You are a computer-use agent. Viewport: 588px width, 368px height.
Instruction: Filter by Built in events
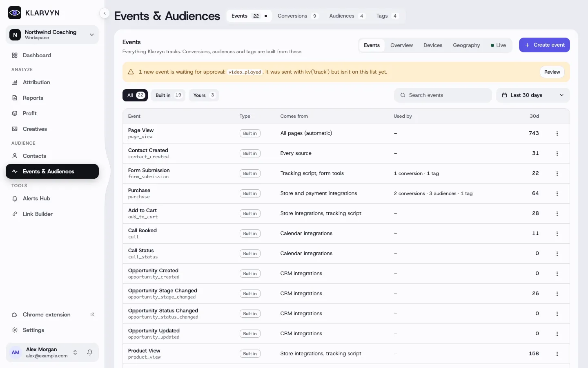(x=168, y=95)
